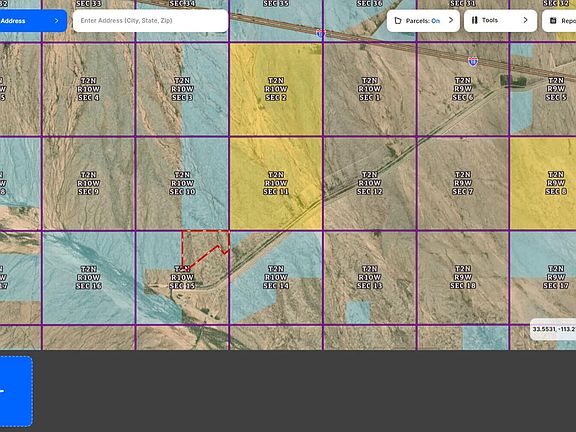Expand the Parcels menu chevron

tap(451, 20)
